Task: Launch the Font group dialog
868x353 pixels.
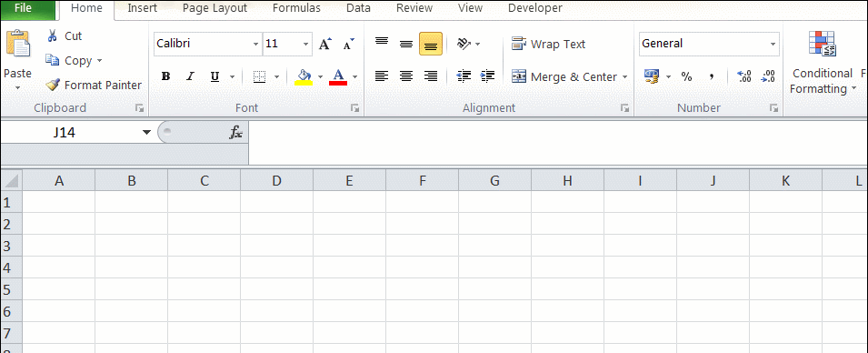Action: pos(354,108)
